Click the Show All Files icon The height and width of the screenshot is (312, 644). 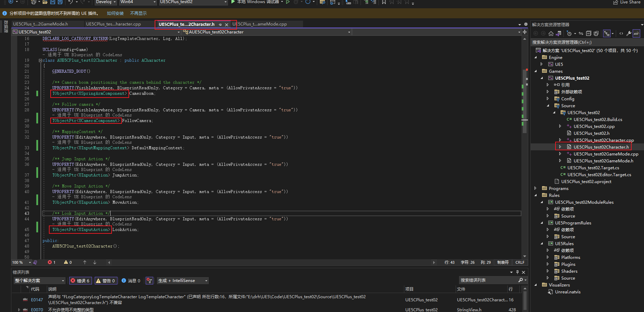tap(596, 33)
